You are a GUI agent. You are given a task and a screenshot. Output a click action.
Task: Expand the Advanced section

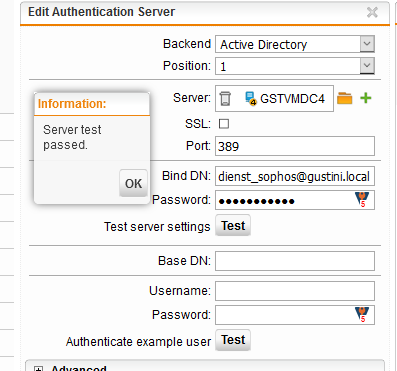[x=39, y=368]
